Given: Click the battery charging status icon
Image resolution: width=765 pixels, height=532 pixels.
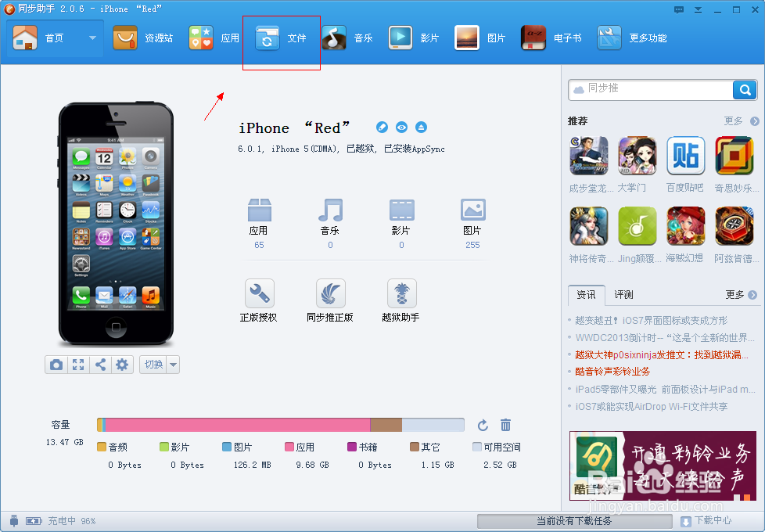Looking at the screenshot, I should [34, 521].
